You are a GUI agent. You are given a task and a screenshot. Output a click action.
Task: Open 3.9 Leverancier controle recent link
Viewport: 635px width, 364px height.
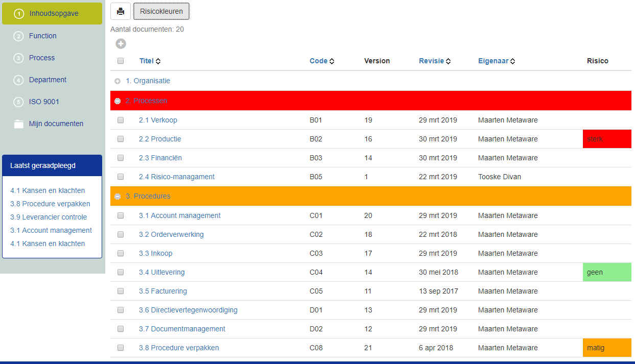coord(49,217)
